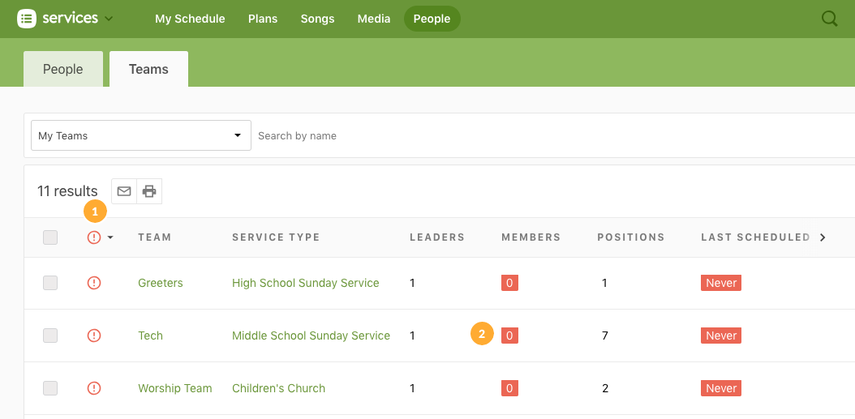Click the warning icon on Worship Team row

(x=94, y=388)
